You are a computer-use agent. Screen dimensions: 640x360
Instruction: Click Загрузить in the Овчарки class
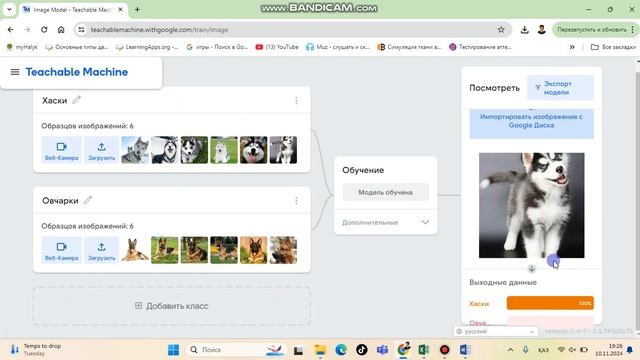point(101,250)
